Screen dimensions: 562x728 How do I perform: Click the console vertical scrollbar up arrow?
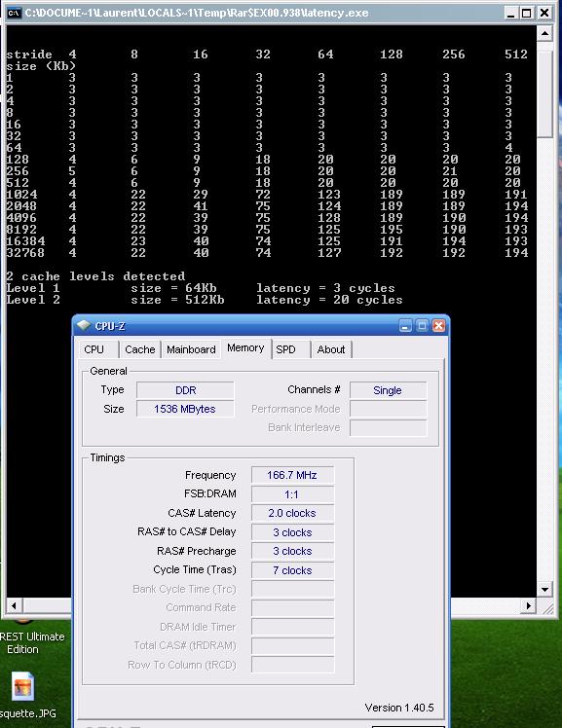click(x=544, y=33)
